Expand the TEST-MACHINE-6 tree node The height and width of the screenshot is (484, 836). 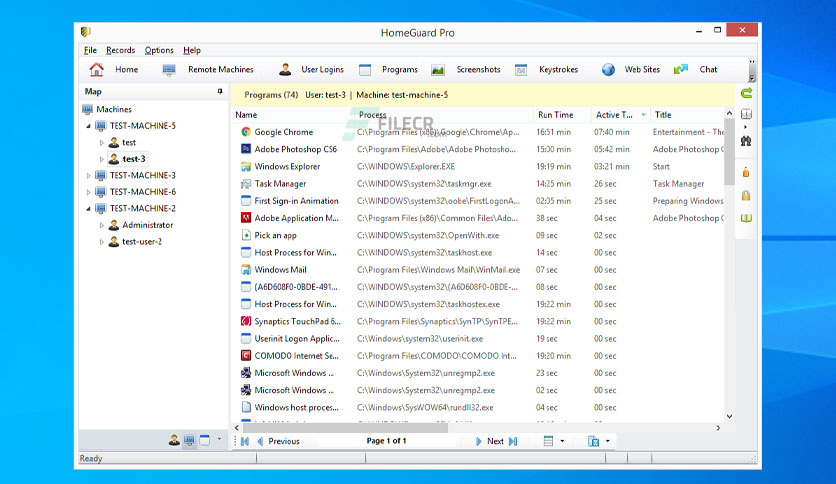click(89, 192)
